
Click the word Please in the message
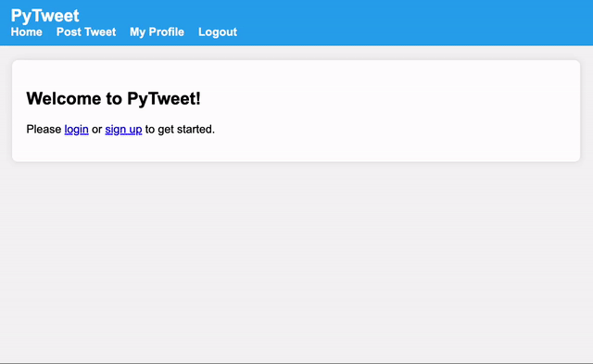(44, 130)
